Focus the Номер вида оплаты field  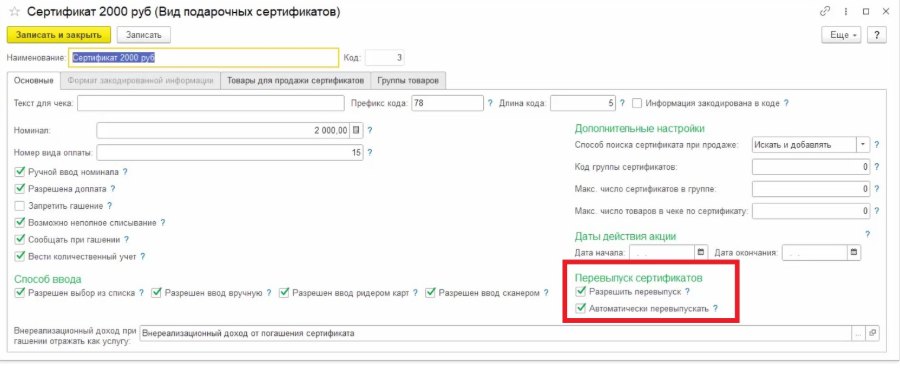pyautogui.click(x=230, y=152)
